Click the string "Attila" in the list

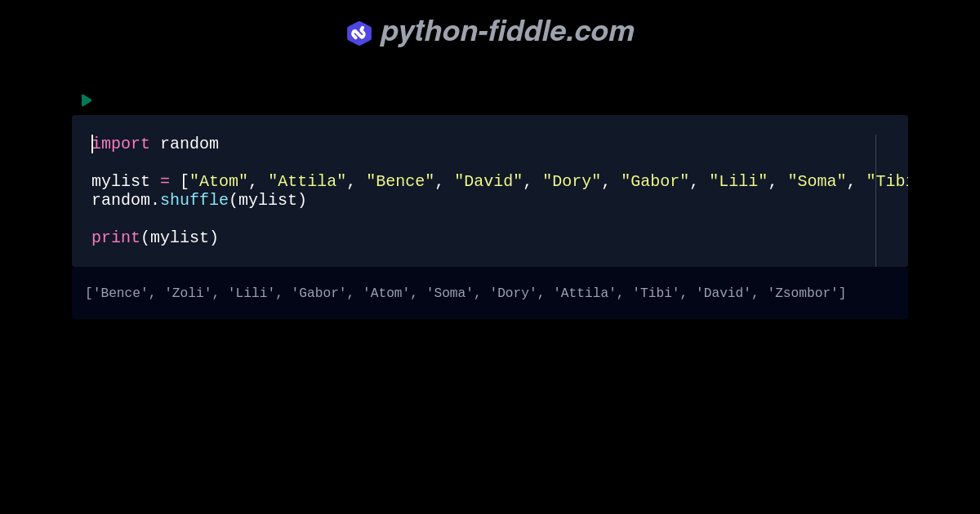[306, 180]
